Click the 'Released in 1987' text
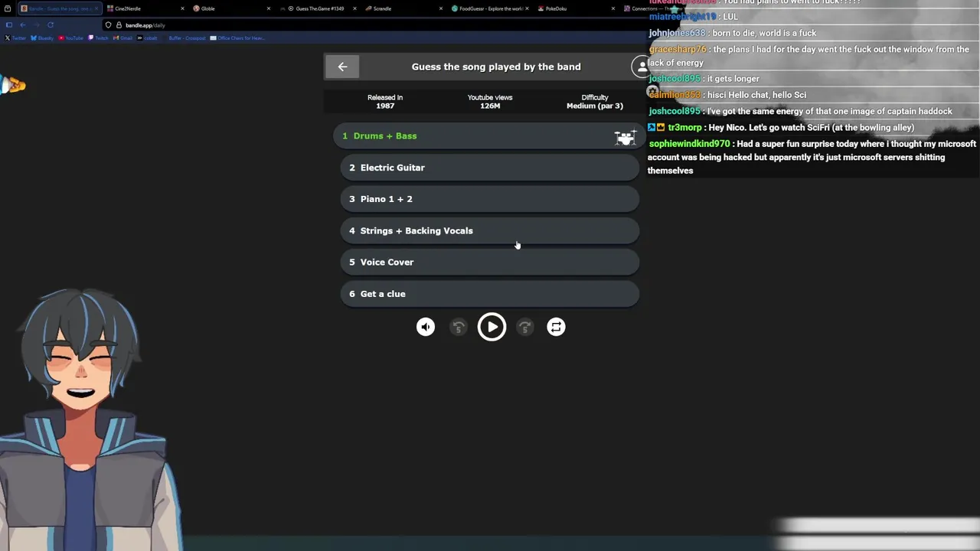The width and height of the screenshot is (980, 551). pyautogui.click(x=385, y=102)
